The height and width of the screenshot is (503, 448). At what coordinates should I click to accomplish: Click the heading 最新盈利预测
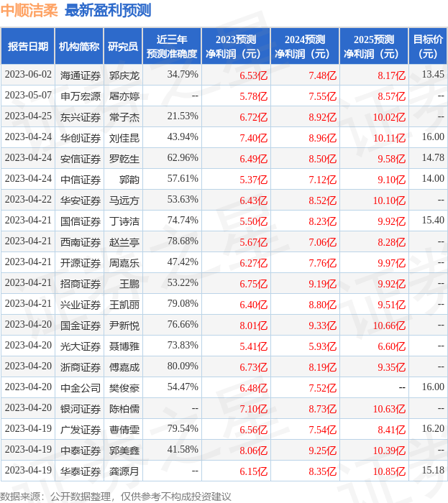(108, 11)
